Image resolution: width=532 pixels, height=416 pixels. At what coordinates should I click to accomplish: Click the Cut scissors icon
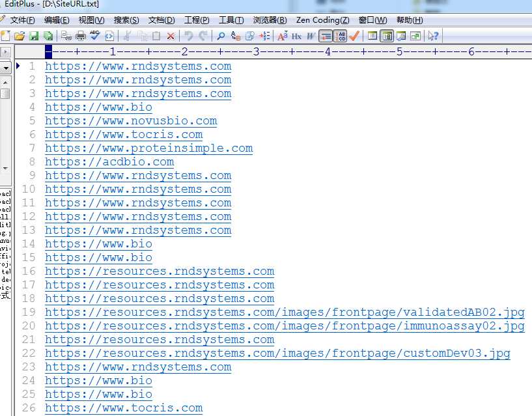point(127,36)
